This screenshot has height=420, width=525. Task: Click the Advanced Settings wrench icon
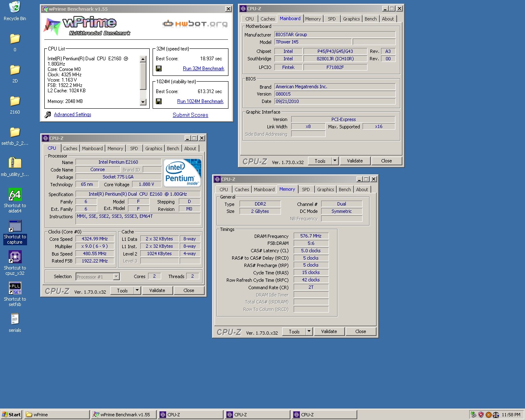pos(48,115)
